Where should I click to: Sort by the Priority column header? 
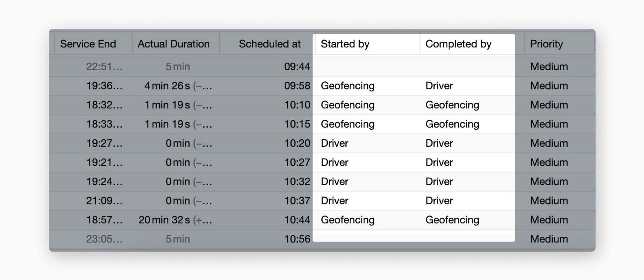point(546,44)
